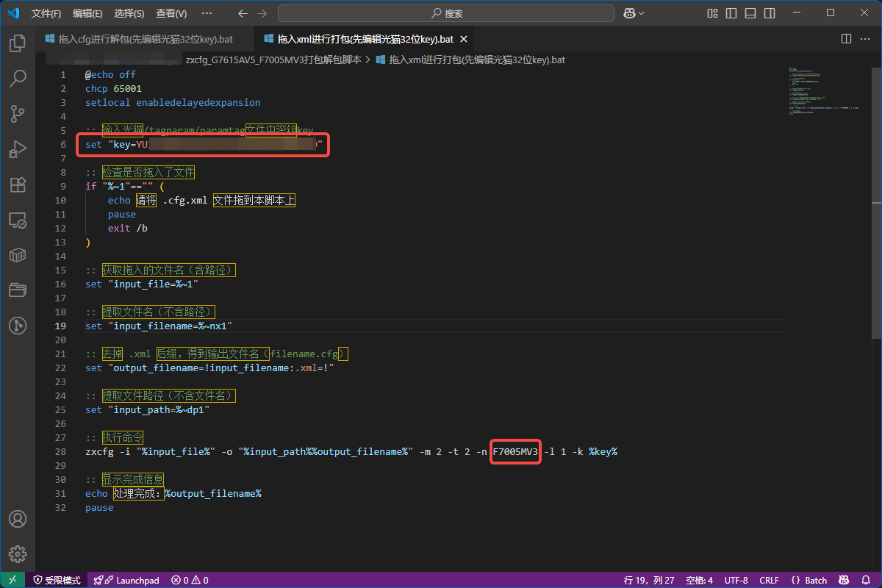Image resolution: width=882 pixels, height=588 pixels.
Task: Open the more editor actions ellipsis
Action: click(864, 39)
